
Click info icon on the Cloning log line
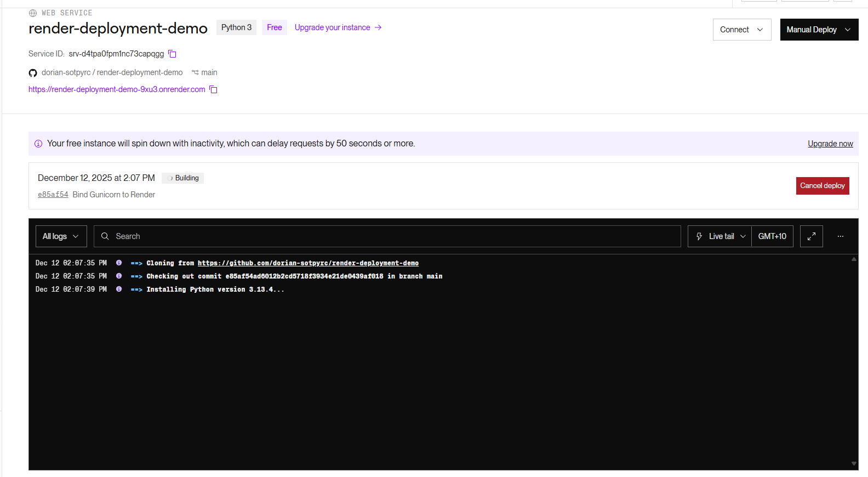click(119, 263)
